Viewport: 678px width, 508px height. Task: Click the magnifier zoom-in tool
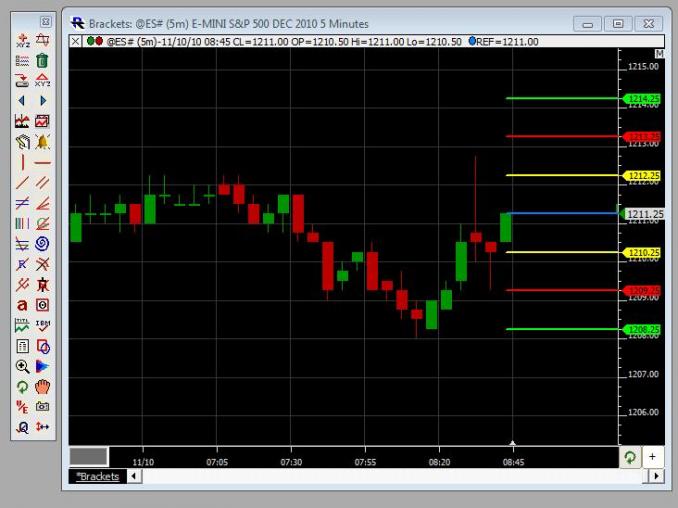click(x=22, y=366)
